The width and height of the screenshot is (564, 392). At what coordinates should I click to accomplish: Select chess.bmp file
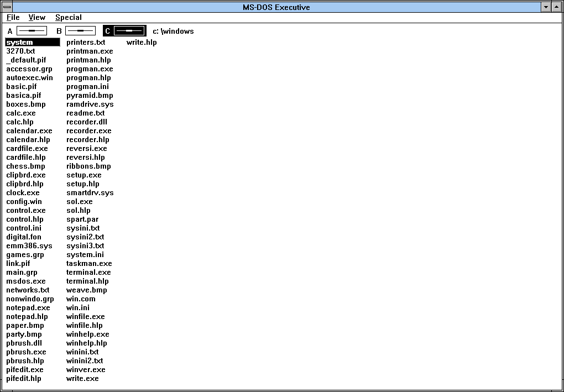coord(25,166)
